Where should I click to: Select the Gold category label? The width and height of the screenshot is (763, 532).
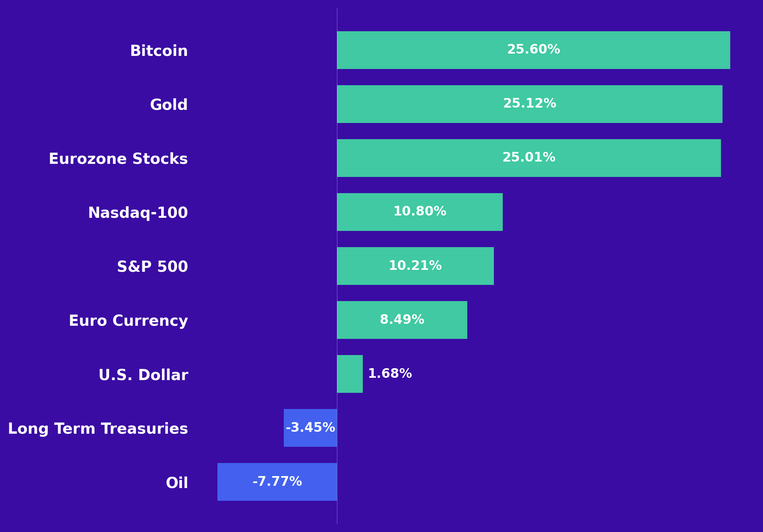click(169, 105)
